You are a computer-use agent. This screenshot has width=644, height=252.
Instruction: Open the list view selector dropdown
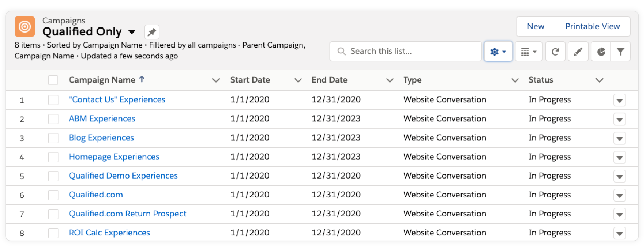point(132,32)
